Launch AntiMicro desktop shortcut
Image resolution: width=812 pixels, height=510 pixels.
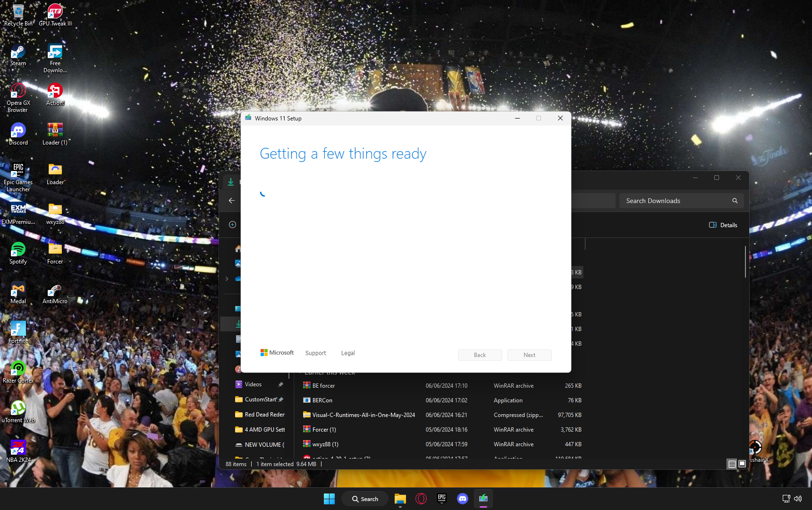coord(55,293)
